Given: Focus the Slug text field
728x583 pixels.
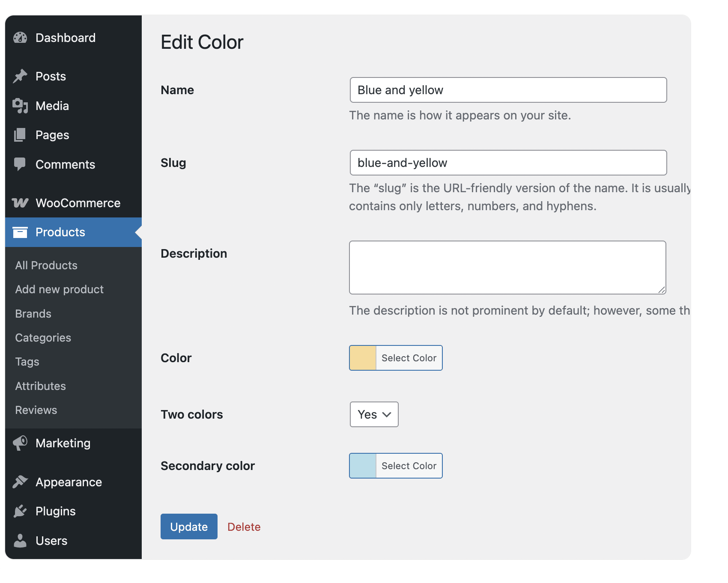Looking at the screenshot, I should (x=508, y=163).
